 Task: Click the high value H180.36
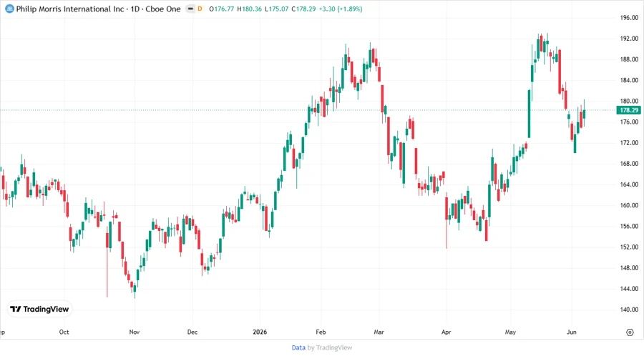(x=249, y=9)
